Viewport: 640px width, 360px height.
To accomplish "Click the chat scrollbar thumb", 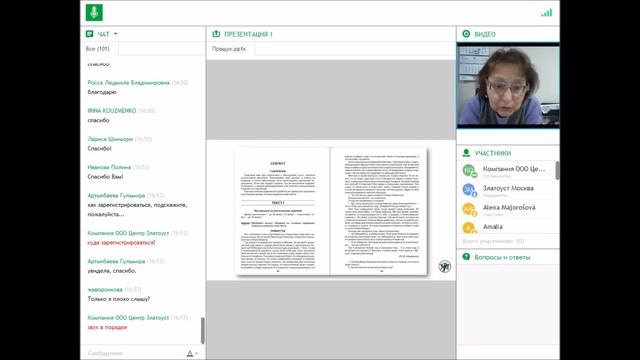I will (x=203, y=331).
